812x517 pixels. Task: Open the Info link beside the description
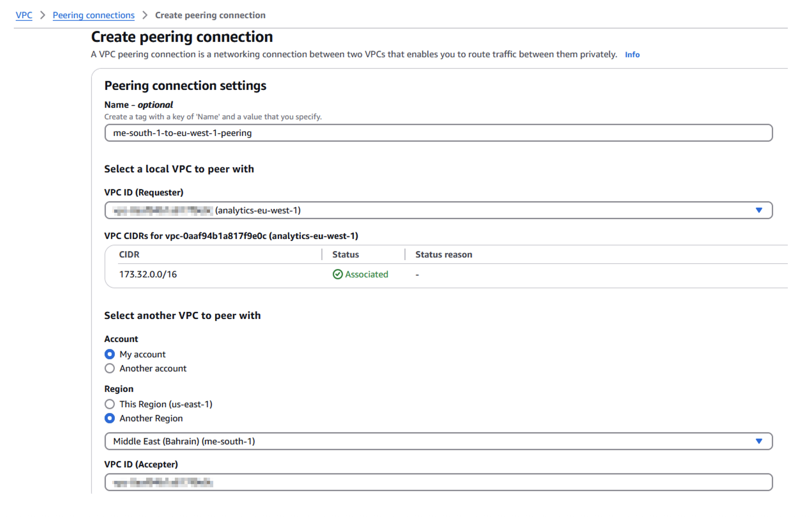click(632, 54)
